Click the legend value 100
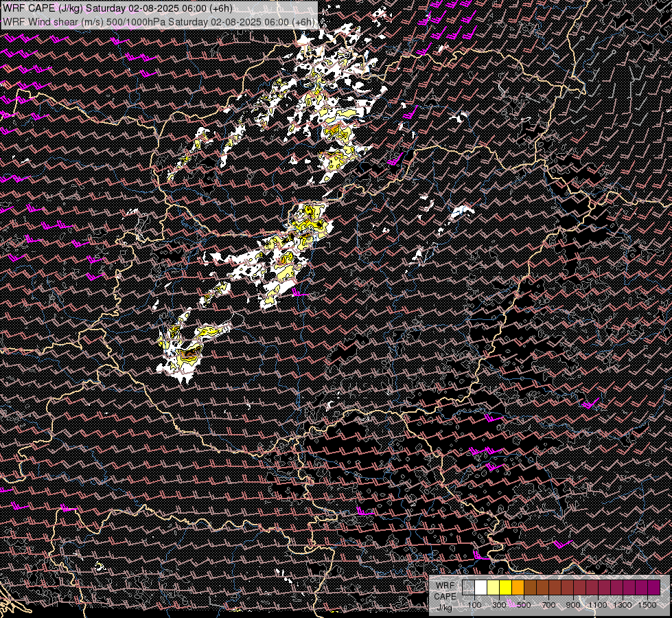Screen dimensions: 672x618 [x=475, y=605]
